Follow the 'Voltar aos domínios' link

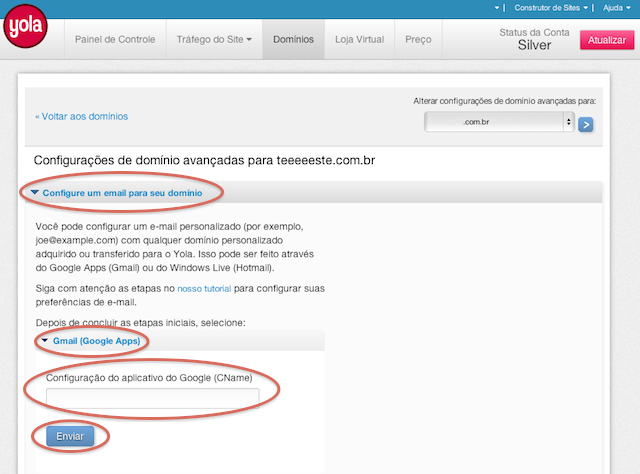coord(81,116)
